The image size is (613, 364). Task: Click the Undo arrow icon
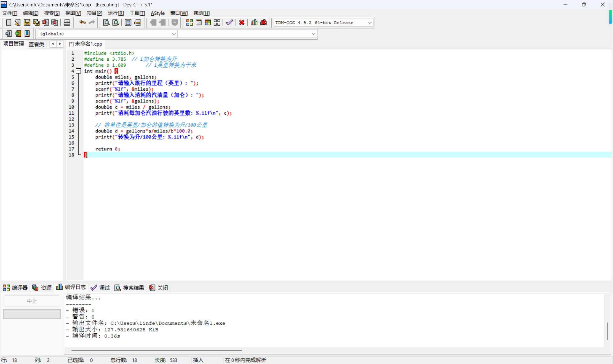coord(82,22)
